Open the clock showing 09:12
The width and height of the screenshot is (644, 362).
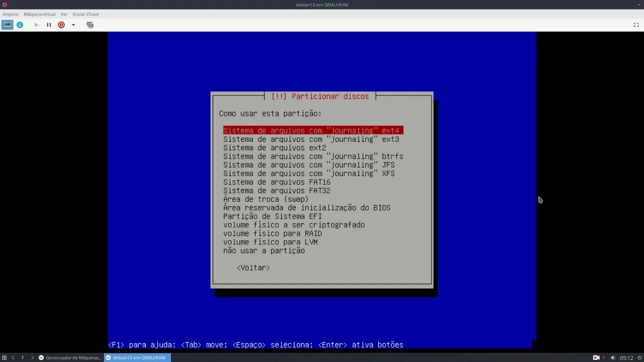coord(626,357)
